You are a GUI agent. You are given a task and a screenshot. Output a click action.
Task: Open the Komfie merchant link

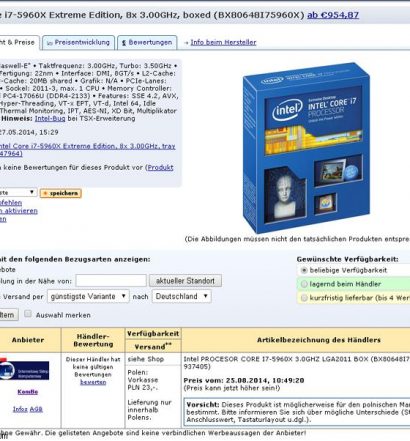28,392
